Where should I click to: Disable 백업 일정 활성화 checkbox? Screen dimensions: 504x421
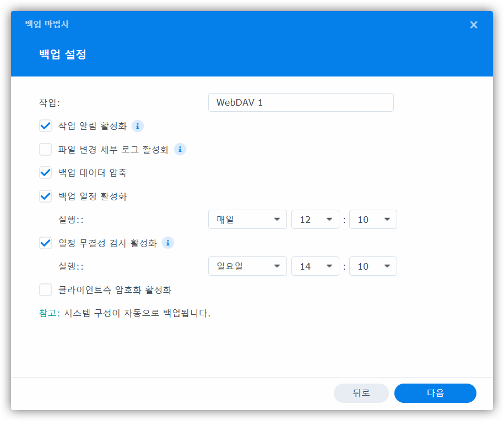(x=46, y=196)
